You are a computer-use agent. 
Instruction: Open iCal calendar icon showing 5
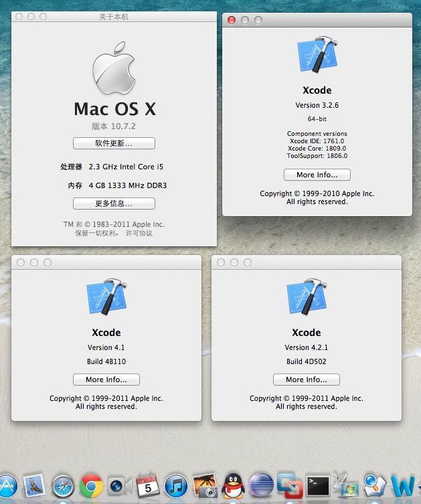(x=148, y=485)
